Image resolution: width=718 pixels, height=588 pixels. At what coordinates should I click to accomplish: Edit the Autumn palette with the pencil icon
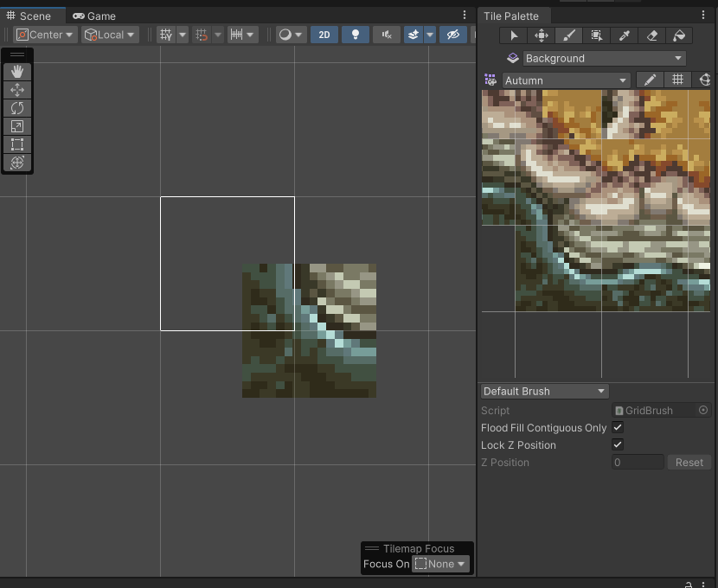tap(650, 80)
